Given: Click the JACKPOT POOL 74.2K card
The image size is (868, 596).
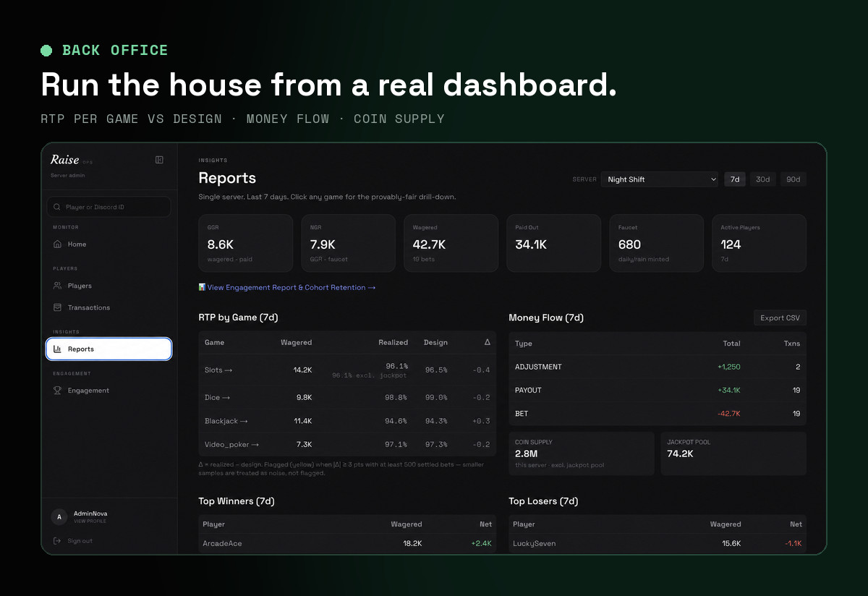Looking at the screenshot, I should [733, 454].
